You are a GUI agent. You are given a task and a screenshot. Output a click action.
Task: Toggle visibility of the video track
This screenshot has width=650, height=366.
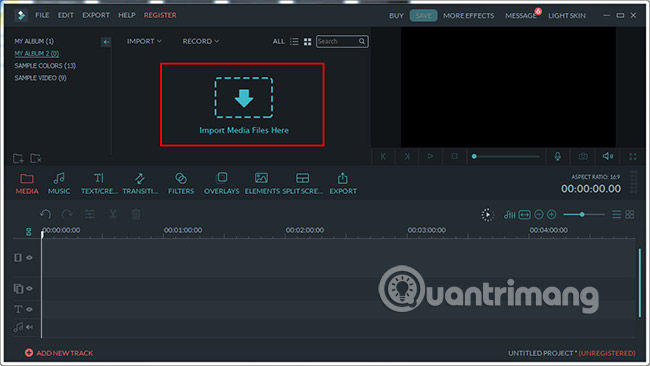pyautogui.click(x=29, y=258)
